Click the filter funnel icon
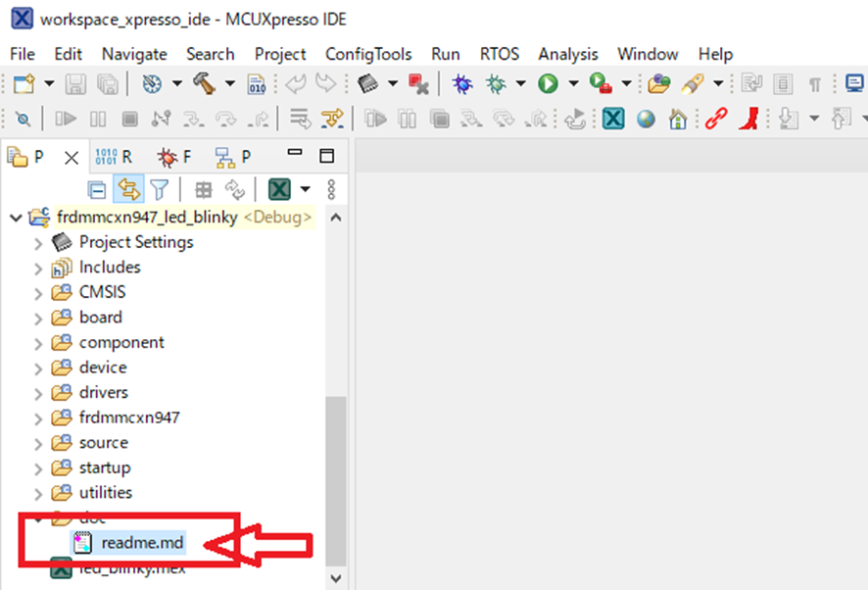 tap(160, 190)
